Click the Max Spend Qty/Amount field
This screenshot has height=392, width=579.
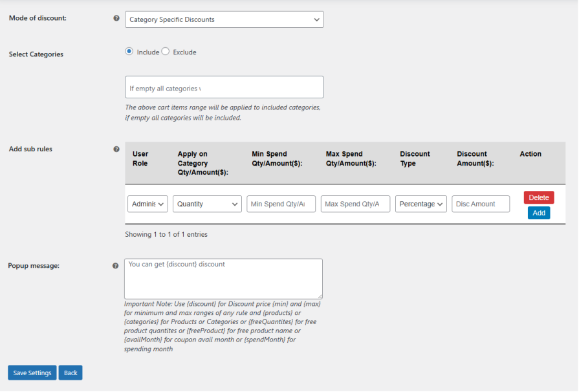(355, 204)
